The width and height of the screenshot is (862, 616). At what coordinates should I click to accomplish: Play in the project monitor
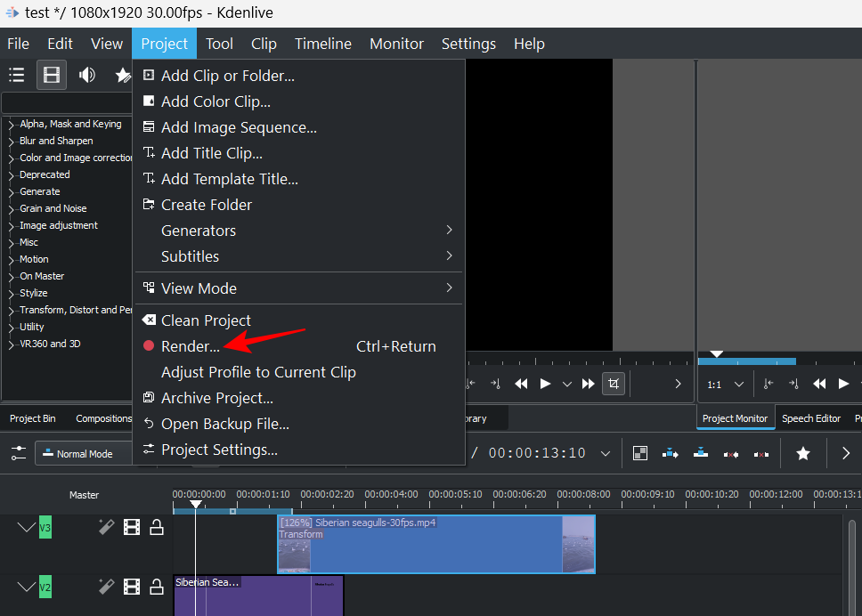point(843,384)
